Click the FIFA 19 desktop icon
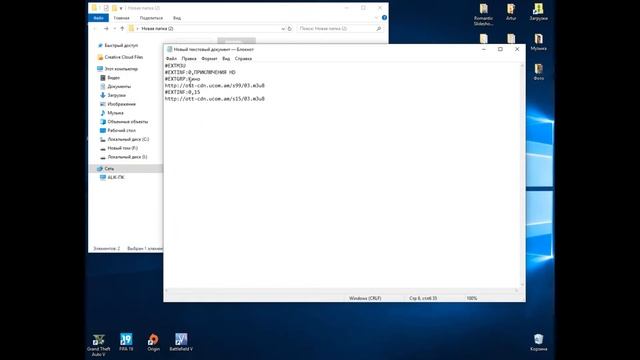640x360 pixels. pyautogui.click(x=126, y=342)
